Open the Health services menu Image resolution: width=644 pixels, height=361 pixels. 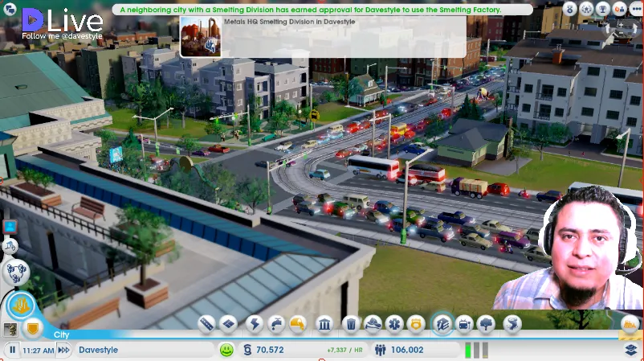point(394,324)
